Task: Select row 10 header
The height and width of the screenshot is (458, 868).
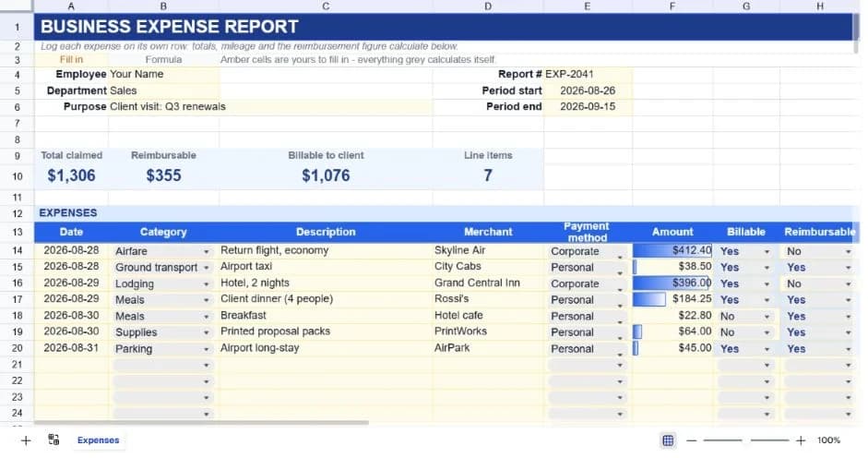Action: (x=18, y=176)
